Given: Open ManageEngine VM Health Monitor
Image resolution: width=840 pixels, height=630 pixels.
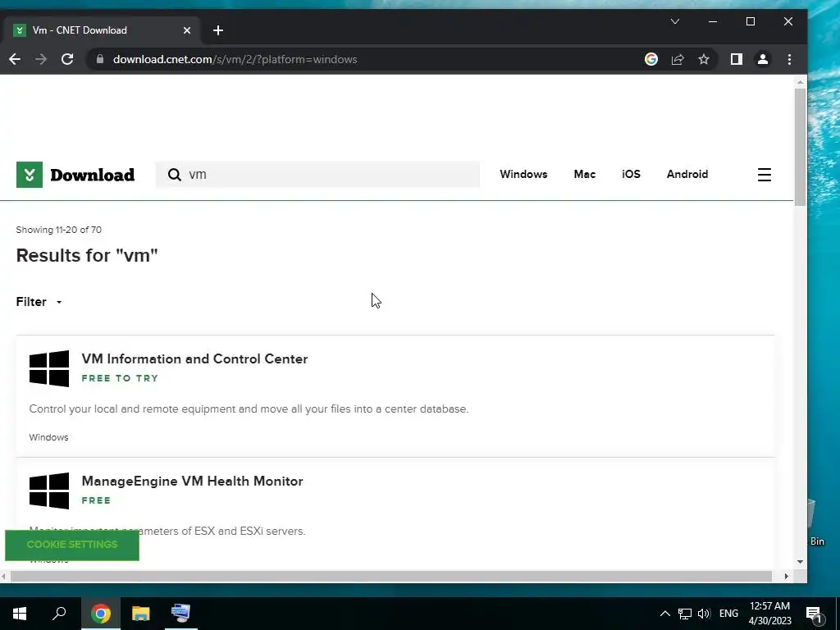Looking at the screenshot, I should point(192,481).
